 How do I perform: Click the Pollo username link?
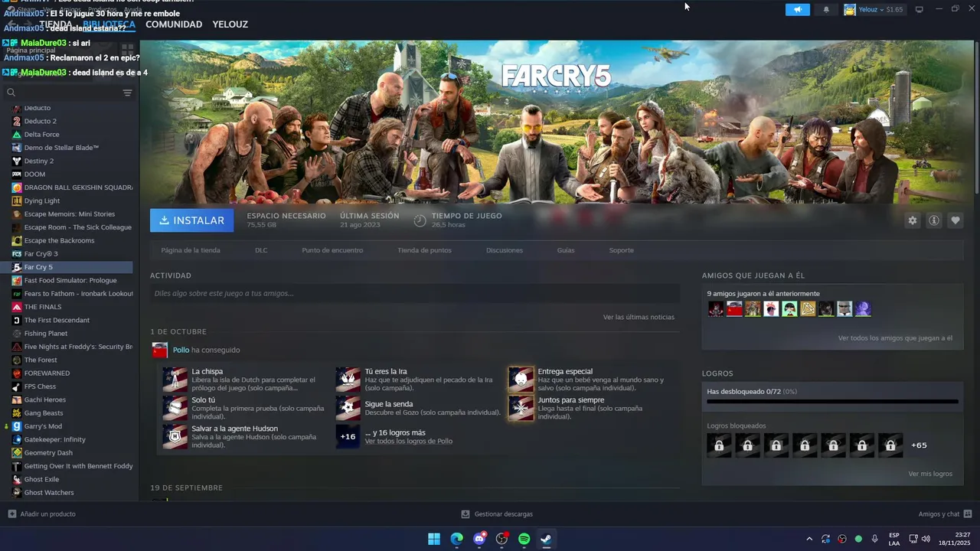(x=181, y=350)
